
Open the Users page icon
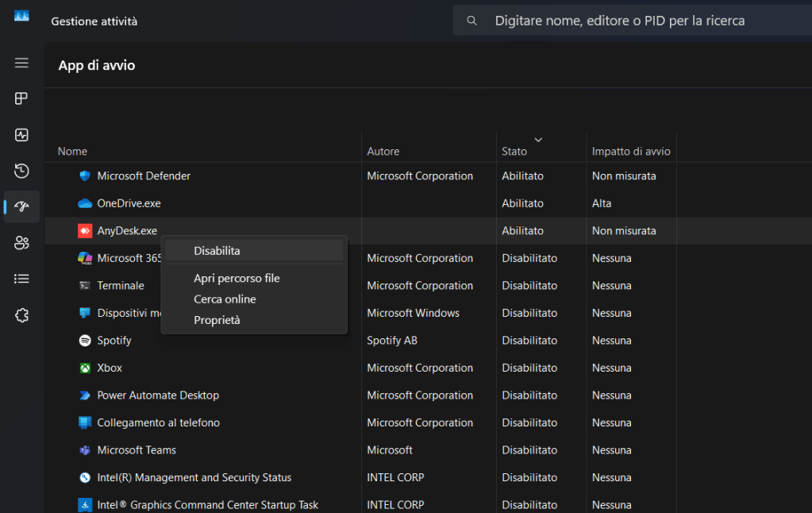[21, 243]
